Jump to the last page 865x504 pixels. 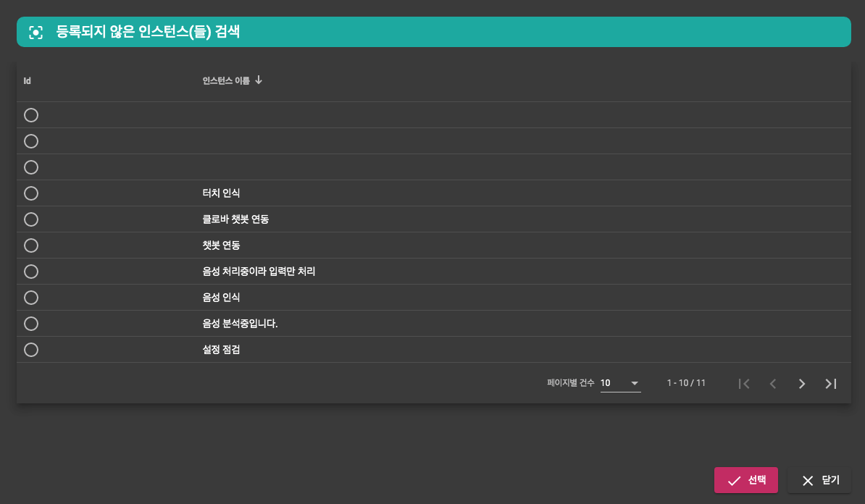(831, 384)
